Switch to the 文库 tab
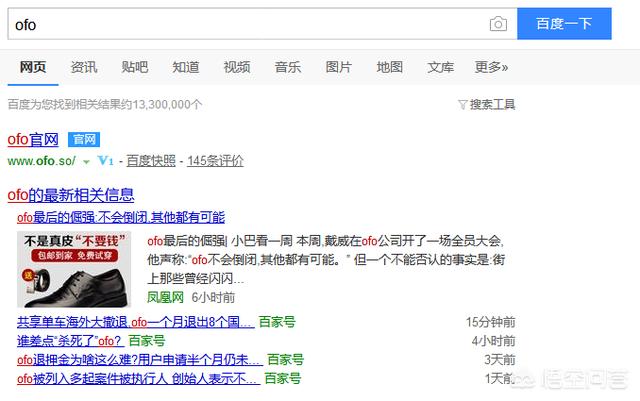640x401 pixels. pos(440,67)
